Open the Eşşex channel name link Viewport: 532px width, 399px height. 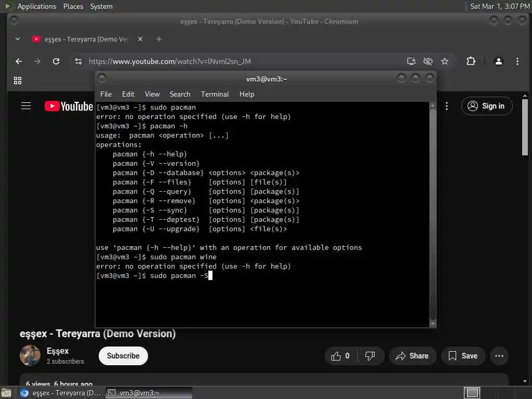58,351
